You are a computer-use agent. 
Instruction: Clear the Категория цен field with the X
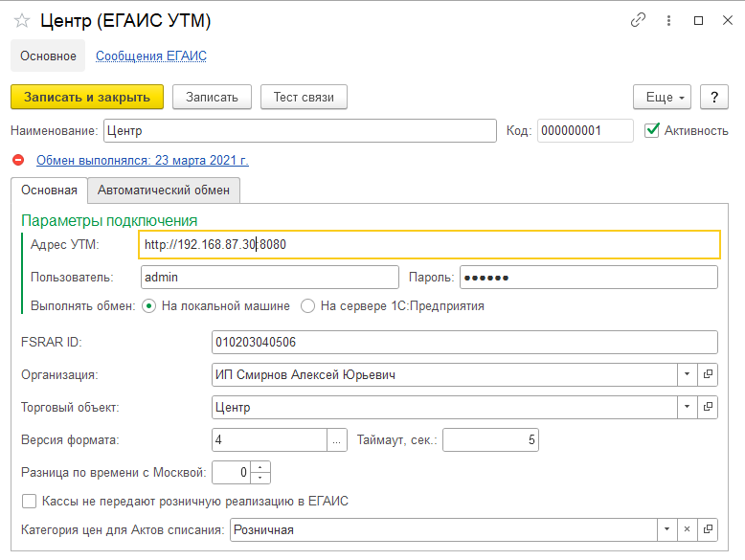click(x=687, y=529)
